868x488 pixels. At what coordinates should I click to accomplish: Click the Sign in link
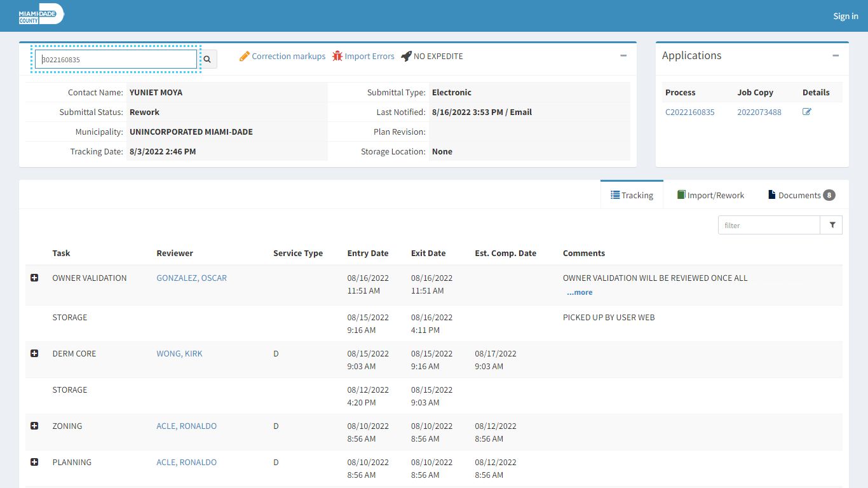tap(846, 16)
